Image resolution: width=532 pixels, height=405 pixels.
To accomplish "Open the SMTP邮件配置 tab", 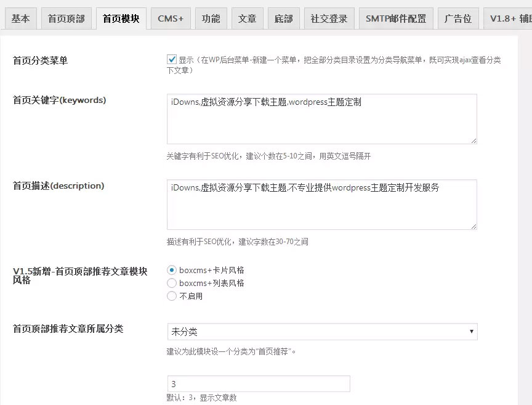I will 395,19.
